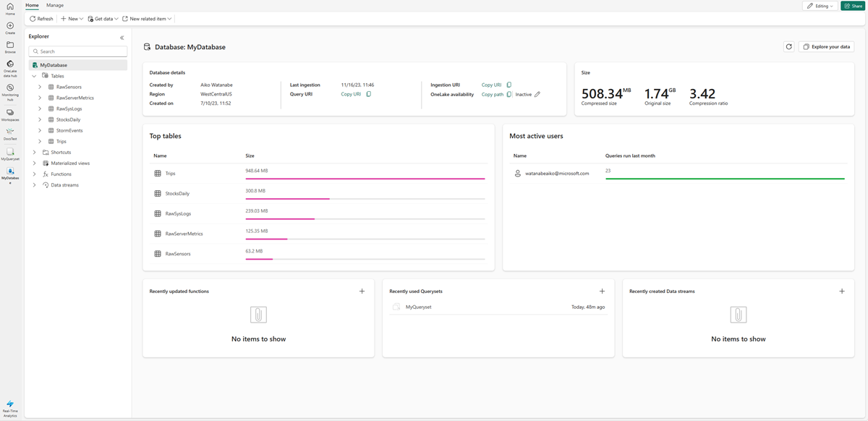868x421 pixels.
Task: Open the OneLake data hub from left rail
Action: tap(10, 65)
